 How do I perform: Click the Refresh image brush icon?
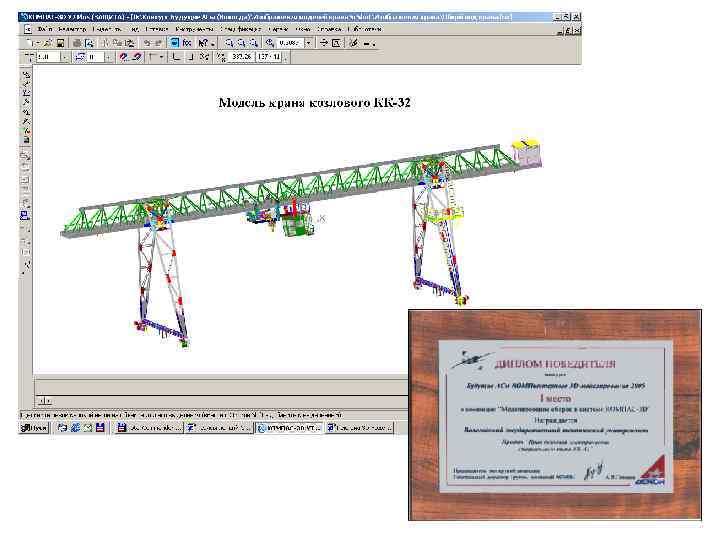(353, 43)
